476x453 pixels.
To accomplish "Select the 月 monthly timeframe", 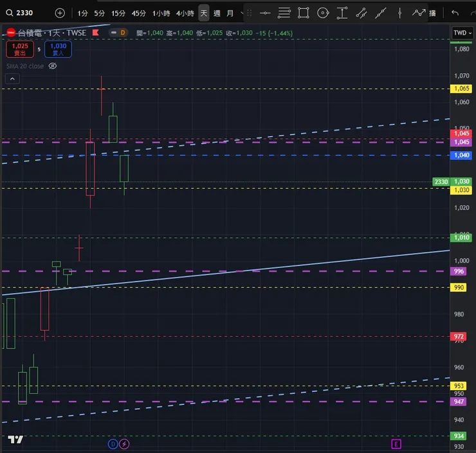I will 230,13.
